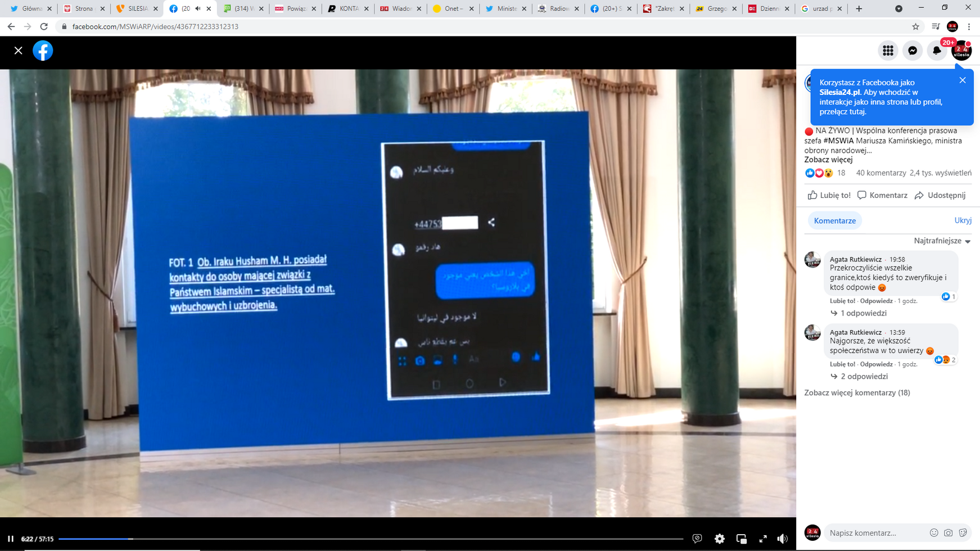Click the 'Komentarz' button

[882, 195]
